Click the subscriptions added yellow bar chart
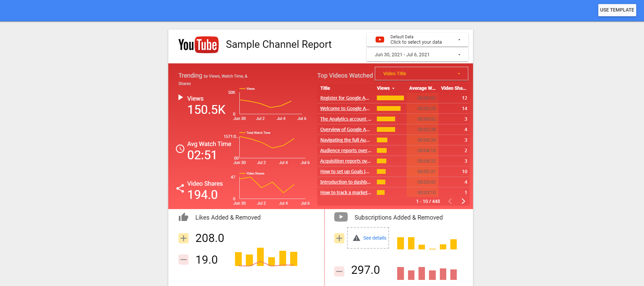644x286 pixels. (427, 243)
